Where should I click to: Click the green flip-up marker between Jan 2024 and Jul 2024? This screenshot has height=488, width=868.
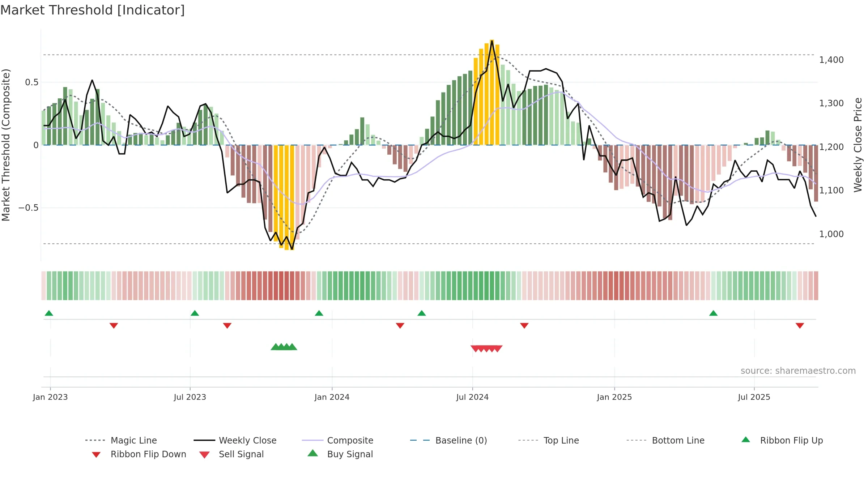tap(422, 313)
